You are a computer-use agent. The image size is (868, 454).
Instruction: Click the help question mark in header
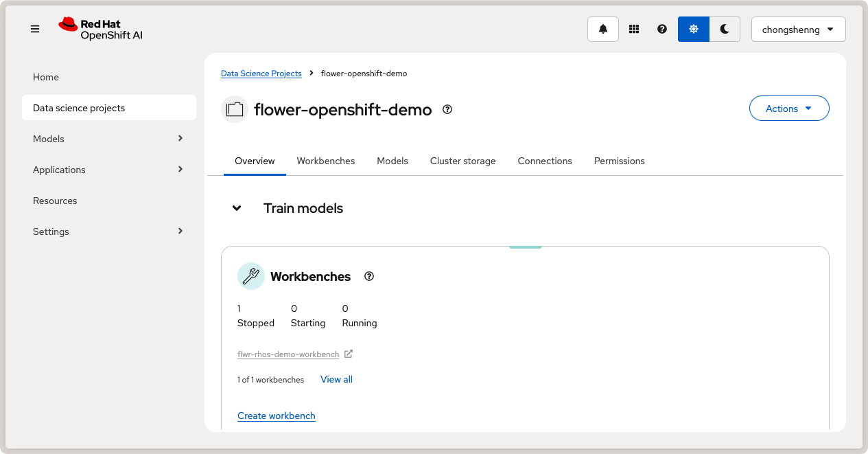click(662, 30)
